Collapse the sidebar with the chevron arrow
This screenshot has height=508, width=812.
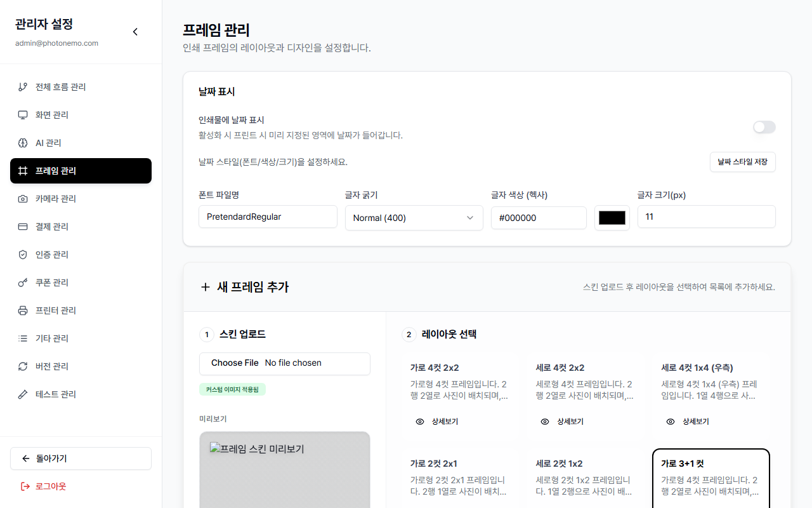135,32
